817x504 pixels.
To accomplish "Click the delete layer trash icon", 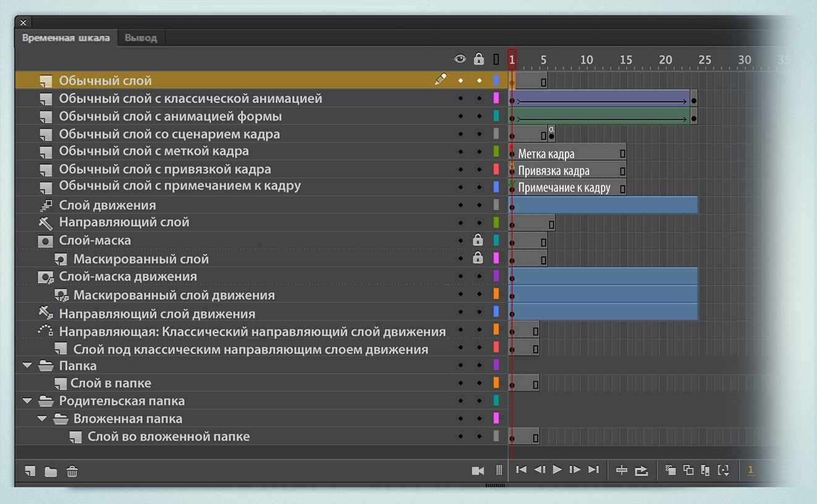I will pos(72,472).
